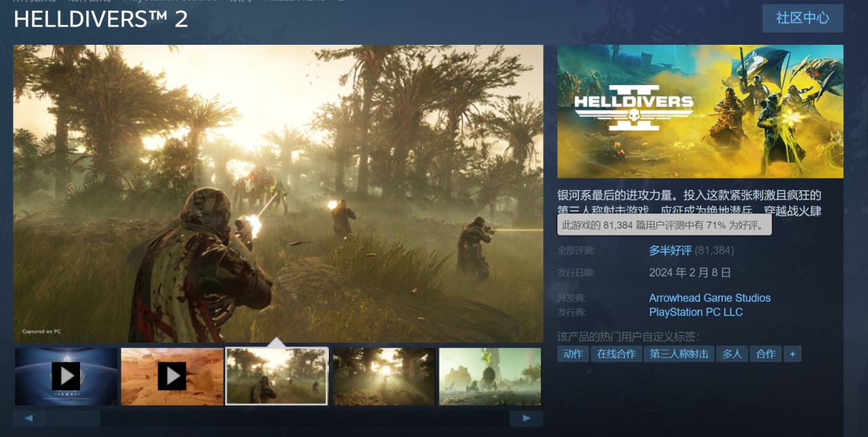Image resolution: width=868 pixels, height=437 pixels.
Task: Click the left arrow of thumbnail scrollbar
Action: (x=29, y=419)
